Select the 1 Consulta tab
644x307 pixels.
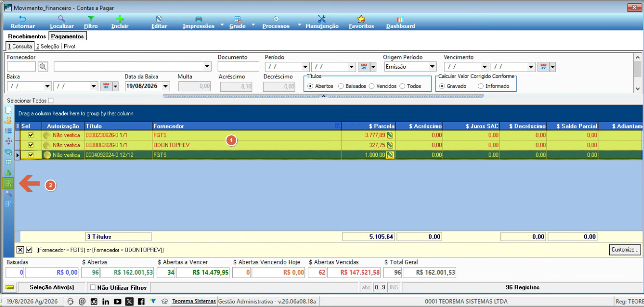pos(20,46)
